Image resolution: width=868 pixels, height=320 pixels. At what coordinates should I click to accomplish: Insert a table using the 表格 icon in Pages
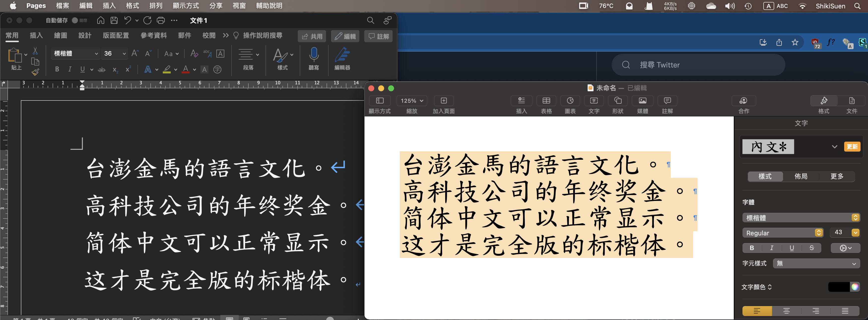tap(546, 101)
